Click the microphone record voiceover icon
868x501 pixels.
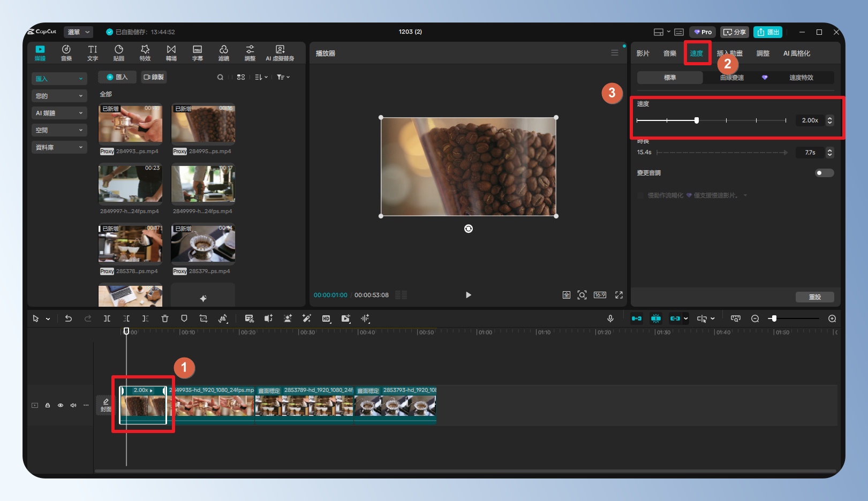point(610,318)
